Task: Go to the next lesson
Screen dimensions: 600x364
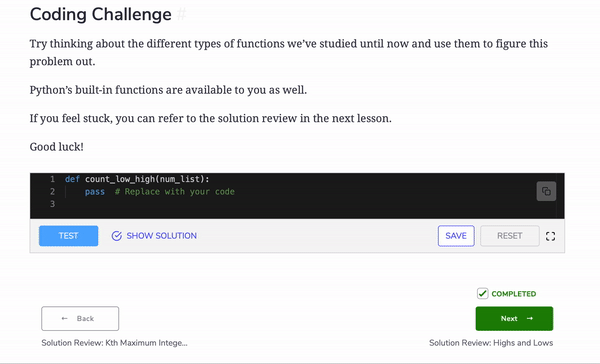Action: coord(514,318)
